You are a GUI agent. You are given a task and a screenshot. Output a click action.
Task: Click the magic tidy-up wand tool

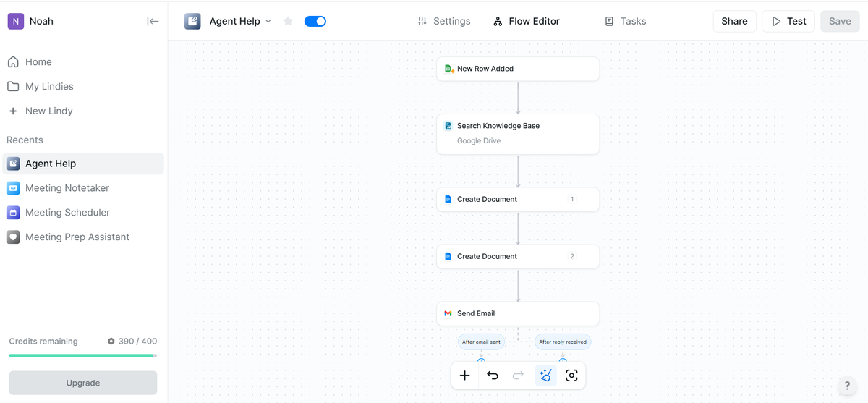point(545,376)
